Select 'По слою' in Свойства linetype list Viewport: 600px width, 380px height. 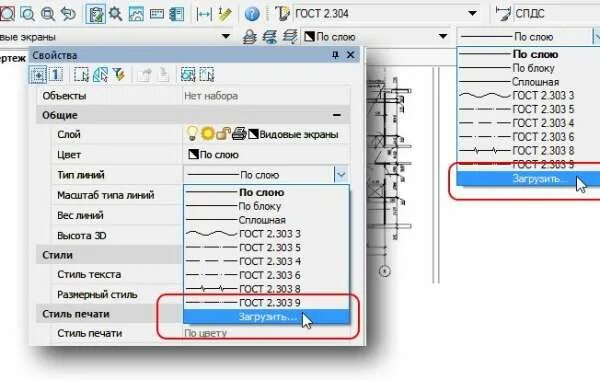(267, 192)
